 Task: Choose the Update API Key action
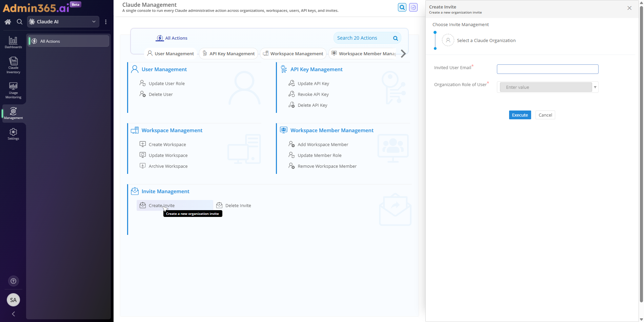(x=313, y=83)
